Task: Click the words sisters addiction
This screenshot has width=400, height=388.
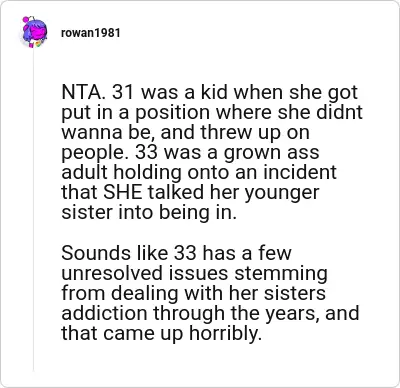Action: (x=194, y=303)
